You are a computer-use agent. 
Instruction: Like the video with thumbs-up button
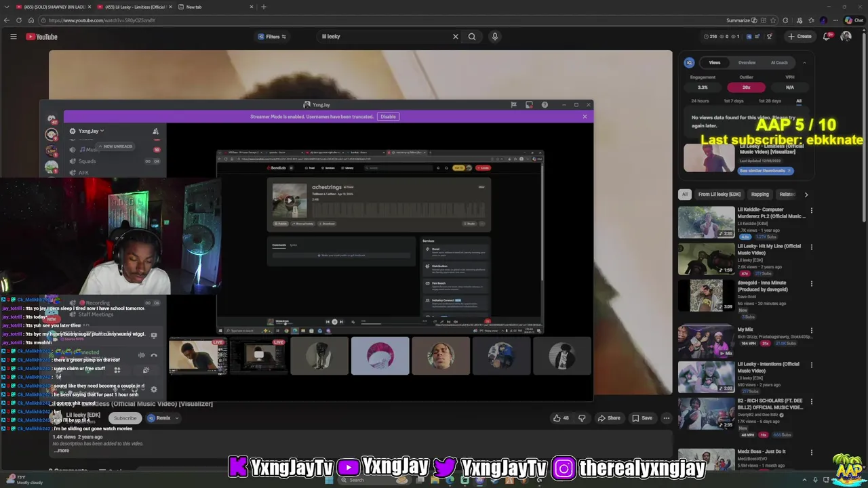560,418
